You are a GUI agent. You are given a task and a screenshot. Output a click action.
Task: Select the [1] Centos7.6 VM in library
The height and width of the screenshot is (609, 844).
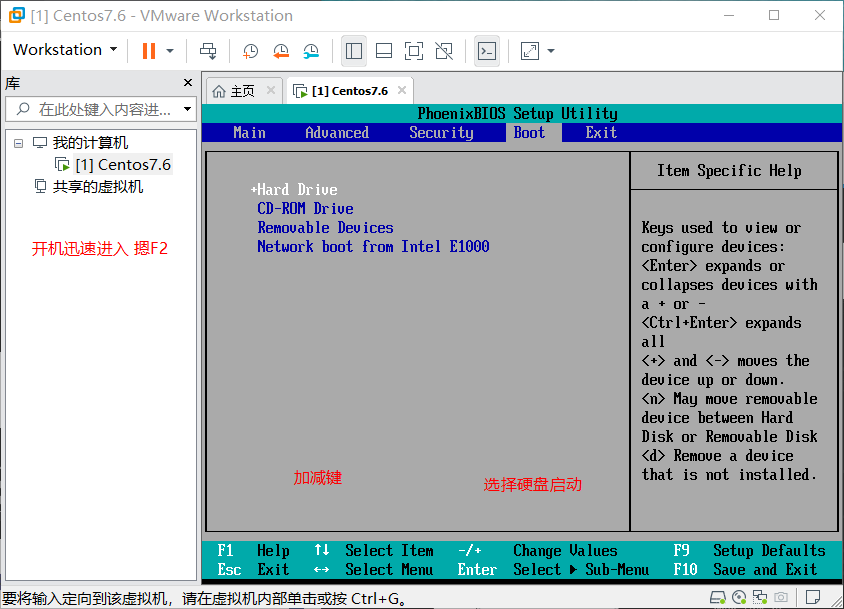click(123, 165)
